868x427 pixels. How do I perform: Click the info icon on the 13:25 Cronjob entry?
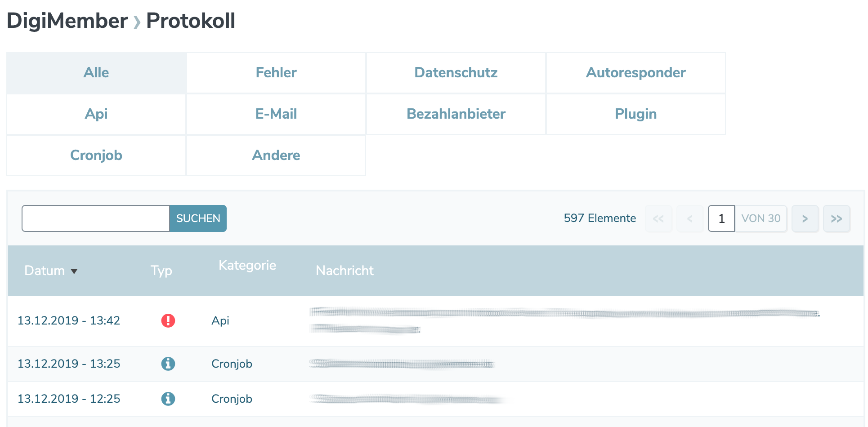[168, 364]
